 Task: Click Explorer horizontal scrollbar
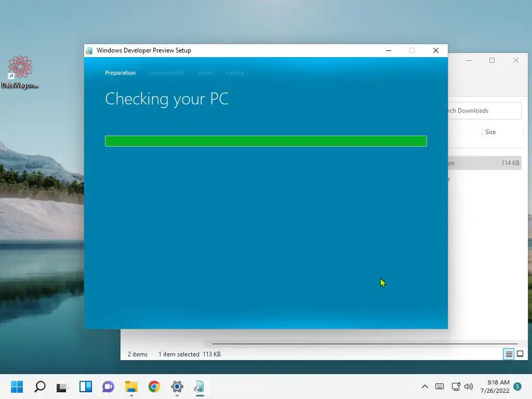point(365,344)
